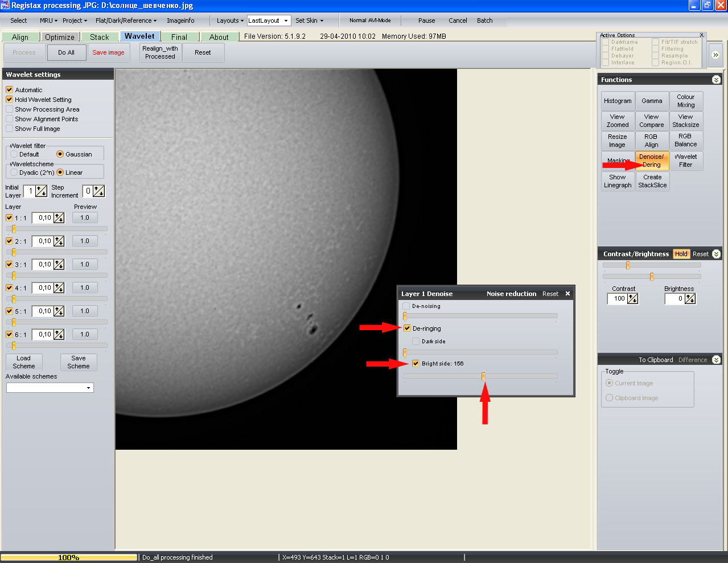This screenshot has height=563, width=728.
Task: Select the Dyadic (2^n) wavelet scheme
Action: point(14,172)
